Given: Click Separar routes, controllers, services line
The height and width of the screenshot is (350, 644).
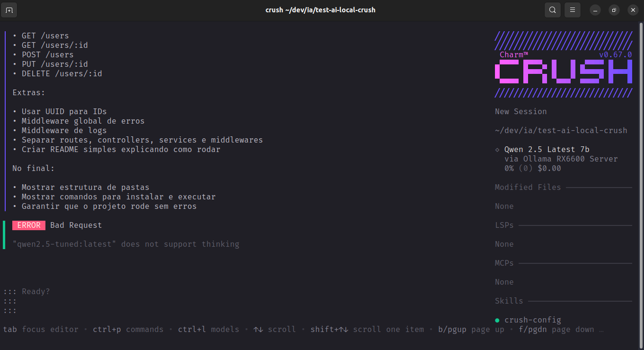Looking at the screenshot, I should coord(142,140).
